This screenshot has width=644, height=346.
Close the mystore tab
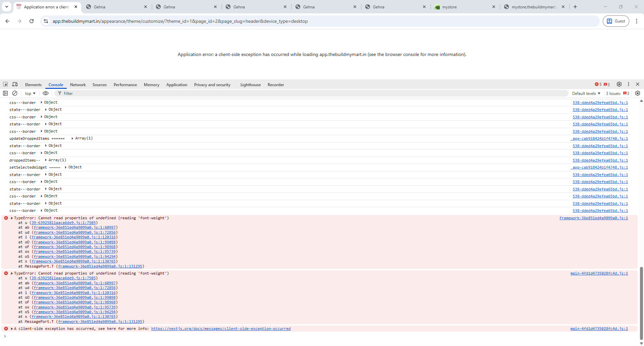494,7
